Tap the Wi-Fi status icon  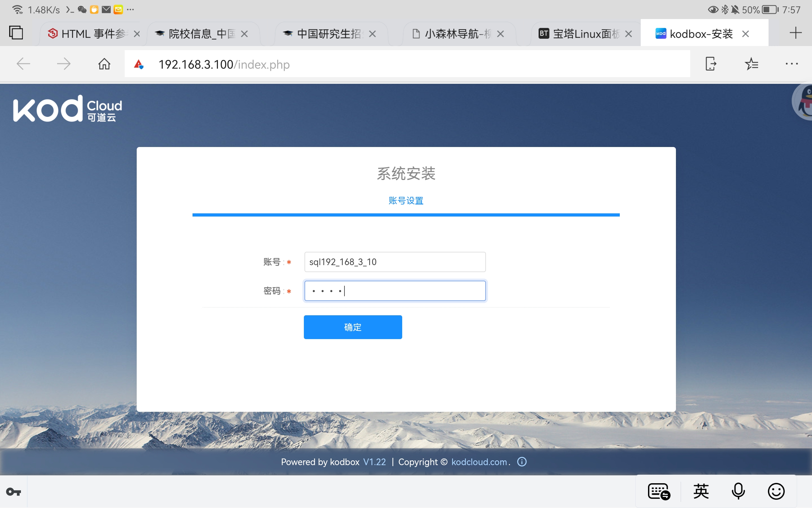pos(17,10)
